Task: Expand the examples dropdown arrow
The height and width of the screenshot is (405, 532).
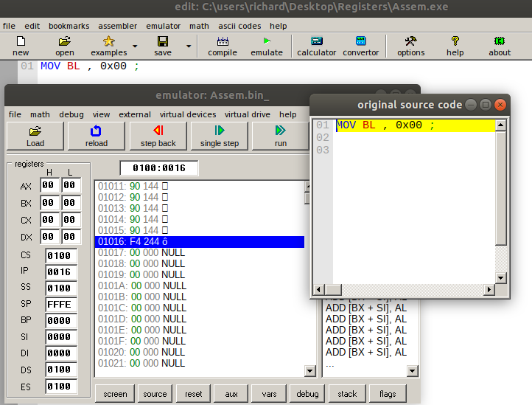Action: pyautogui.click(x=134, y=46)
